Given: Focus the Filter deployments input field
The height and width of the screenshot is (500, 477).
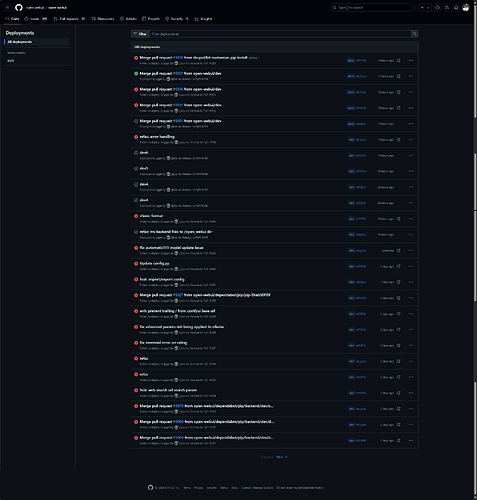Looking at the screenshot, I should point(280,34).
